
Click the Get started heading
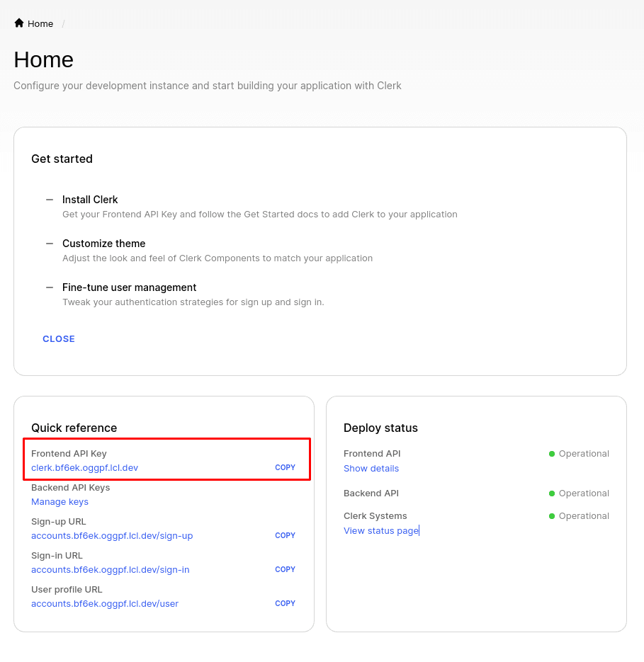[62, 159]
